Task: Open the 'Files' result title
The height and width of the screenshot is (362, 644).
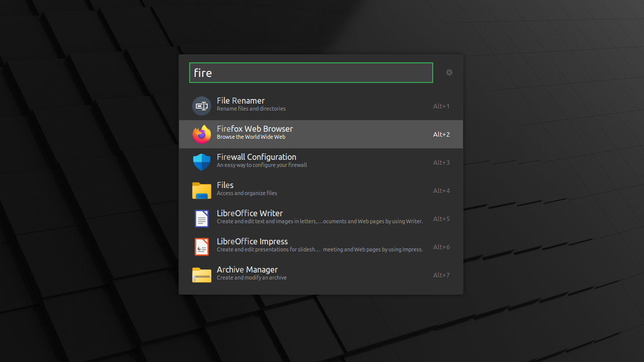Action: [x=225, y=185]
